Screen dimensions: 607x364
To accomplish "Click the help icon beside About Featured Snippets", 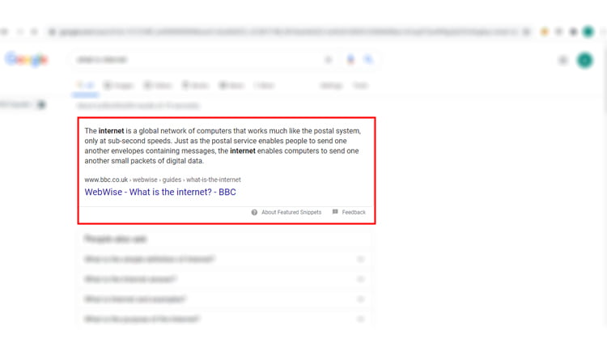I will 254,213.
